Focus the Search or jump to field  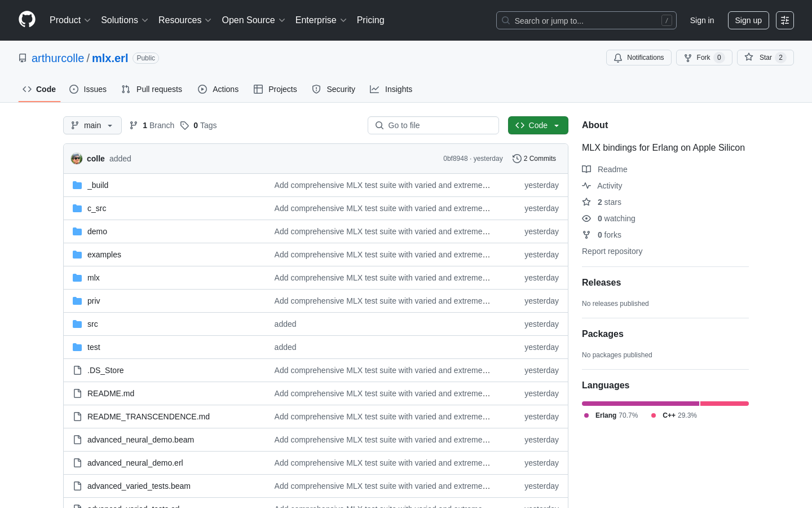586,20
